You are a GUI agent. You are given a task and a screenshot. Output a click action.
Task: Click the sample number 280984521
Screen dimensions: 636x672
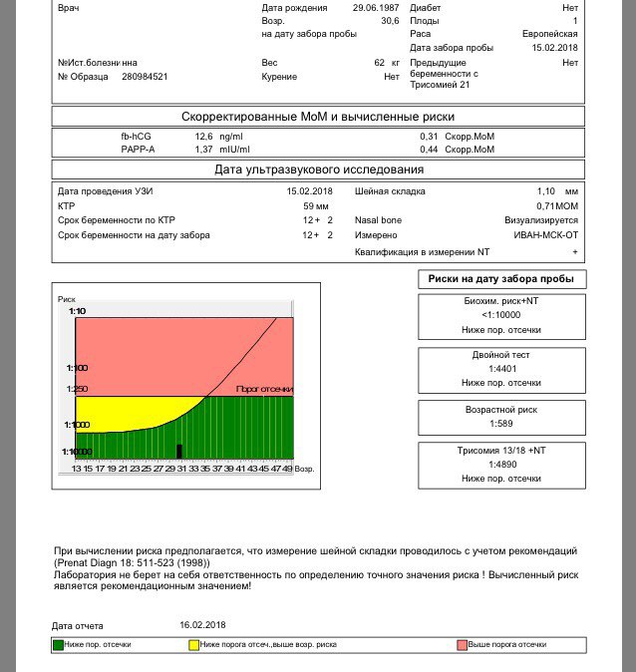(x=145, y=77)
